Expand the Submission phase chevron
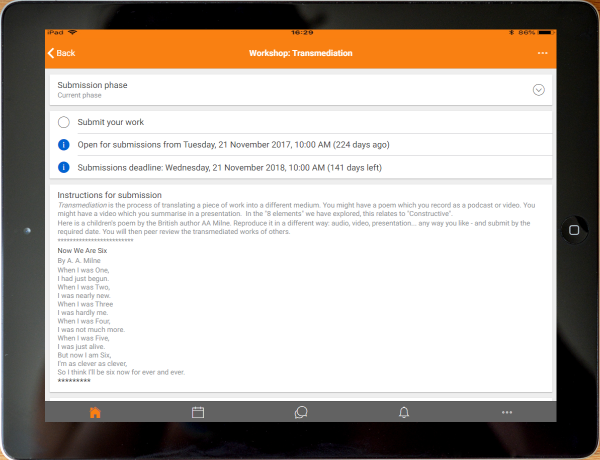600x460 pixels. (538, 89)
